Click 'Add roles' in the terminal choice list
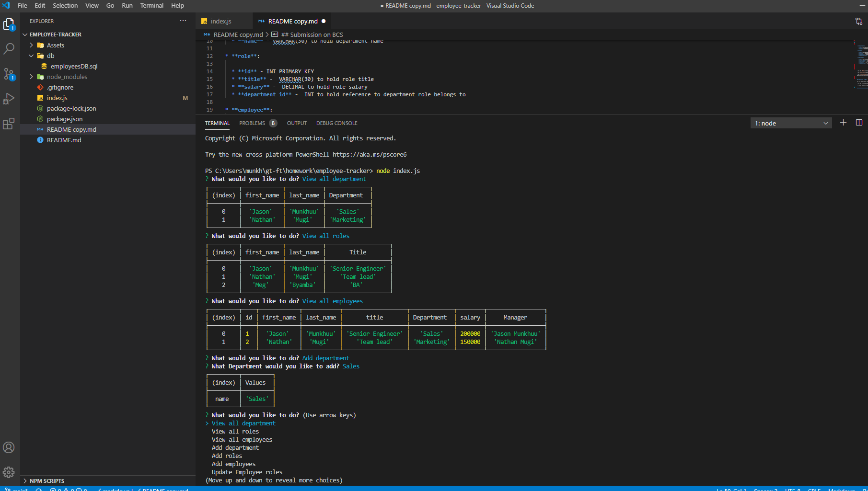Screen dimensions: 868x491 227,456
